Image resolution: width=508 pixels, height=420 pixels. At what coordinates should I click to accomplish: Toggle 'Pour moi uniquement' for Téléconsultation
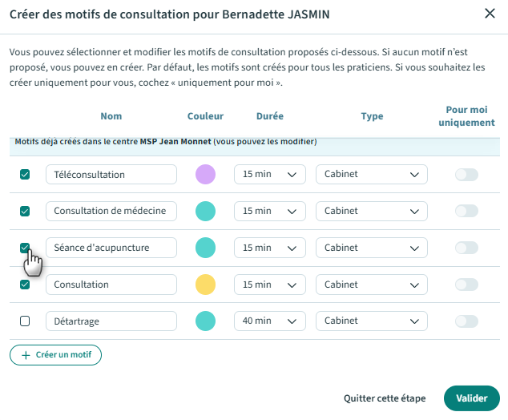click(x=466, y=174)
